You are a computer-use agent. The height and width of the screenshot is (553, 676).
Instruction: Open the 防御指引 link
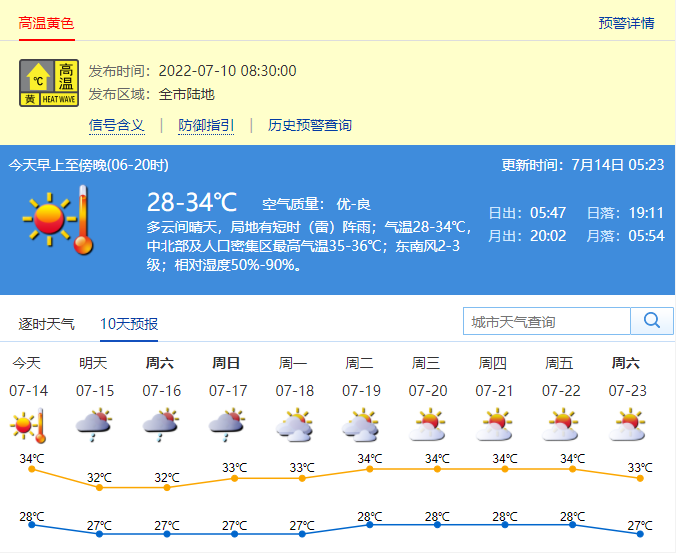tap(206, 125)
